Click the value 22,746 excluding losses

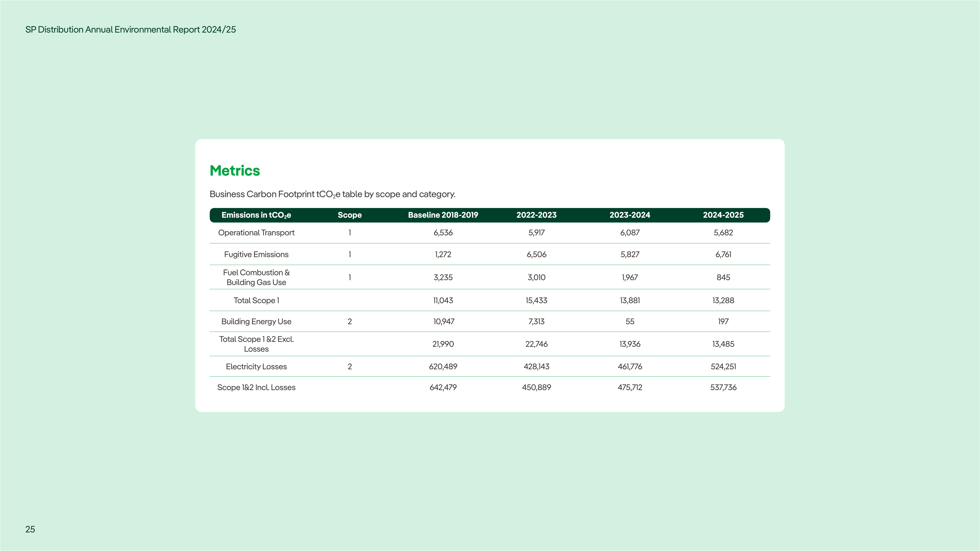click(536, 344)
